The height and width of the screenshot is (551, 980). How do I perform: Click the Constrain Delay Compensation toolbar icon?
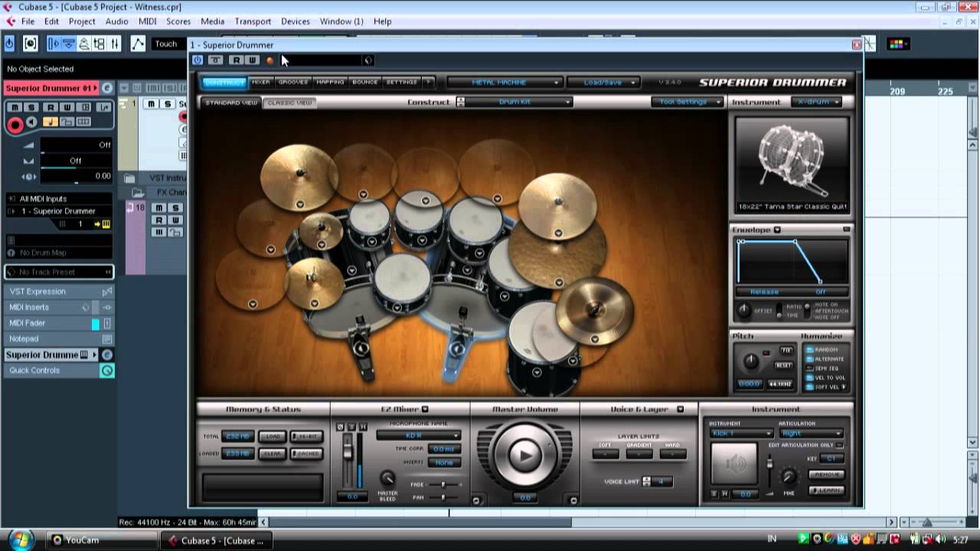(30, 44)
